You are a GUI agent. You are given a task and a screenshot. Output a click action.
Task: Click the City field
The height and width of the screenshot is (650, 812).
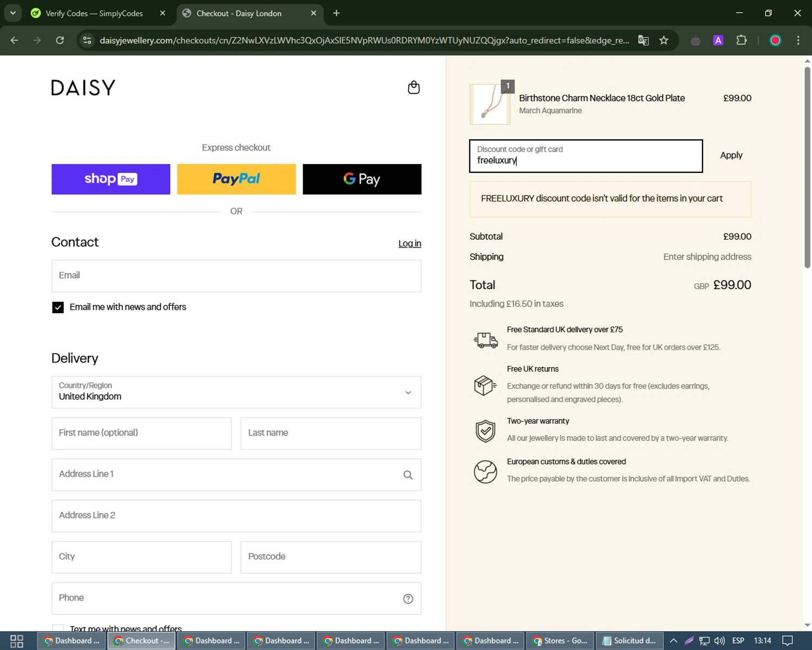click(x=142, y=557)
